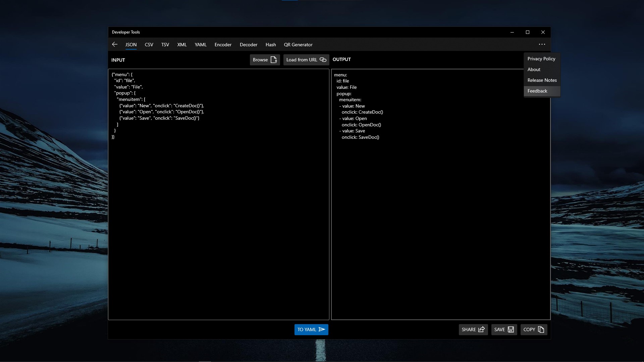Click the Browse file button
The width and height of the screenshot is (644, 362).
click(265, 60)
